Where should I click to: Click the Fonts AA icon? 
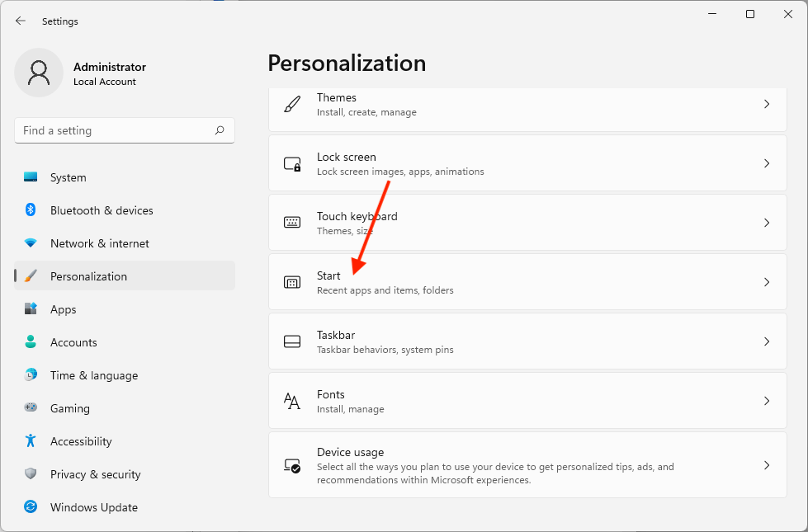292,401
